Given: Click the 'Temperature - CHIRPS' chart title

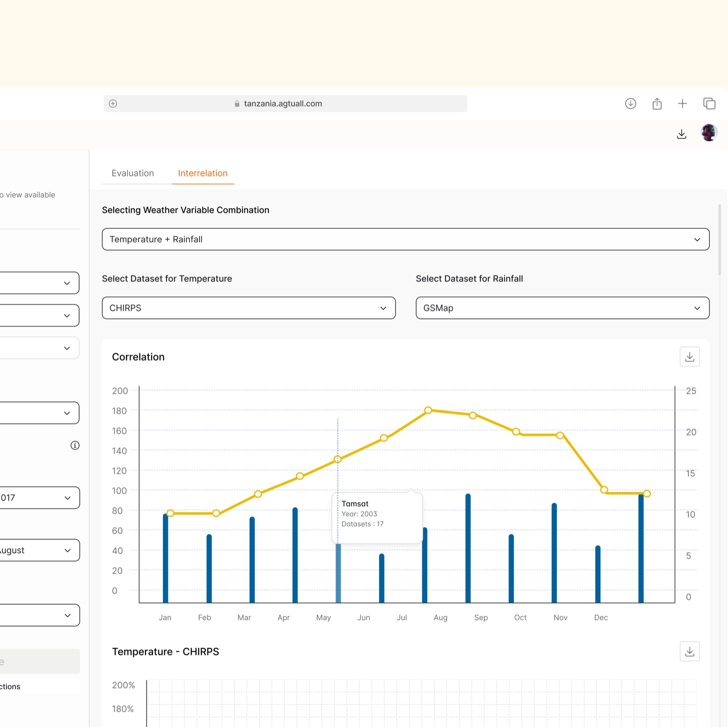Looking at the screenshot, I should click(x=166, y=652).
